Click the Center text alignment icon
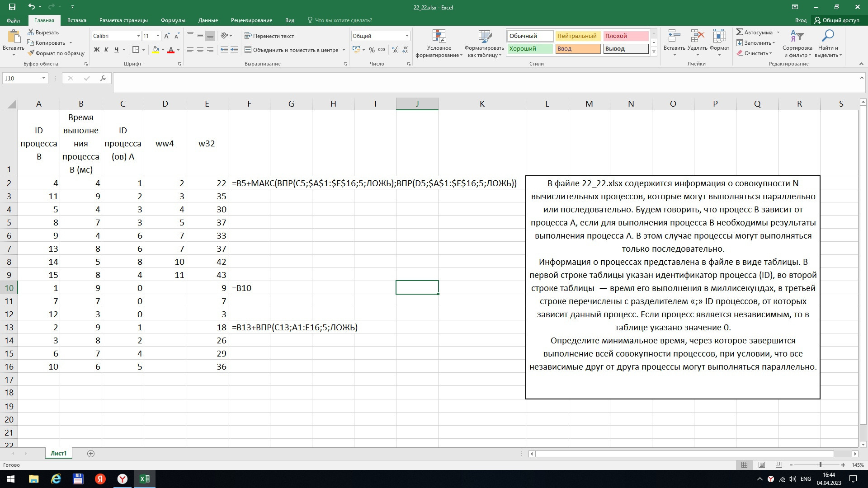The image size is (868, 488). coord(200,50)
